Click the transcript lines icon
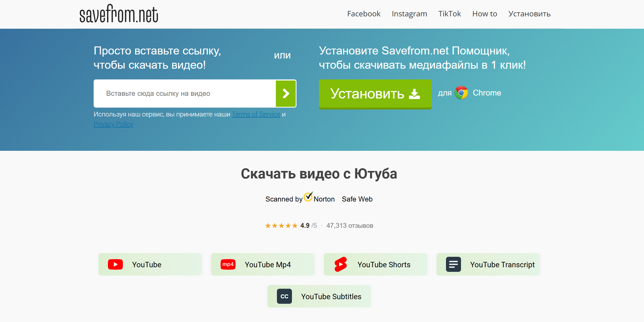Screen dimensions: 644x322 click(x=453, y=265)
